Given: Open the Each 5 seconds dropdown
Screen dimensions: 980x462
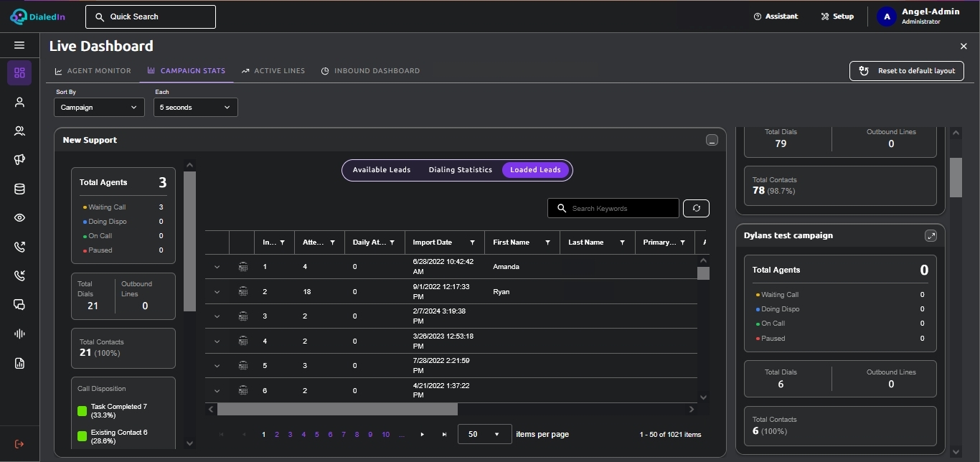Looking at the screenshot, I should 195,107.
